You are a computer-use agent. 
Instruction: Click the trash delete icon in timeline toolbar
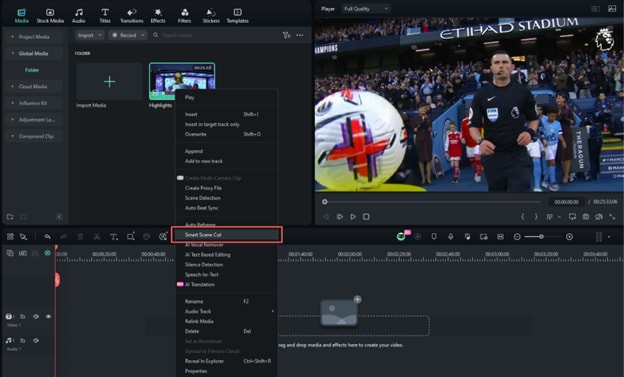80,237
